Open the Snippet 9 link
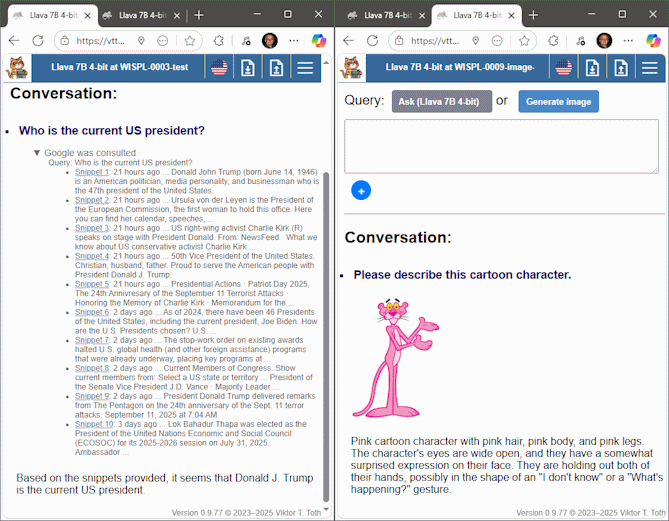 [92, 396]
